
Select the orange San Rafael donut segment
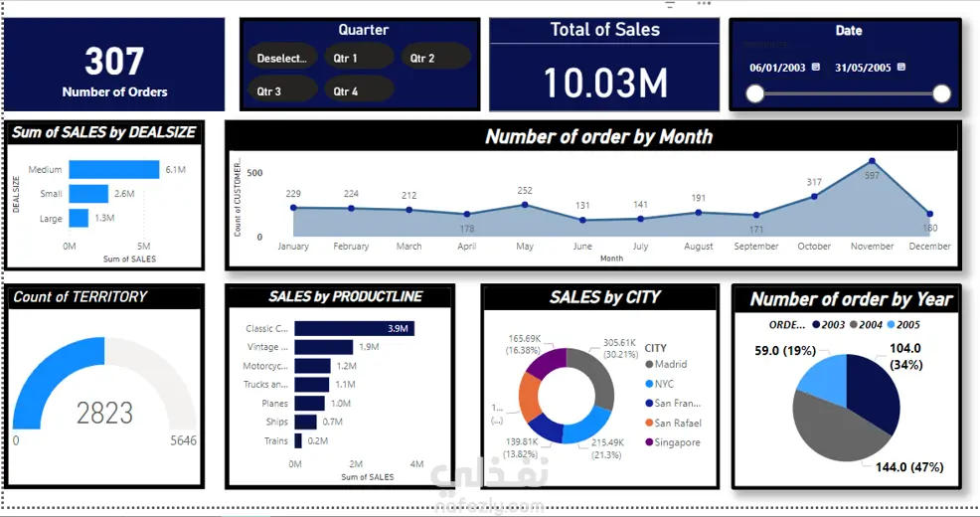pyautogui.click(x=528, y=399)
